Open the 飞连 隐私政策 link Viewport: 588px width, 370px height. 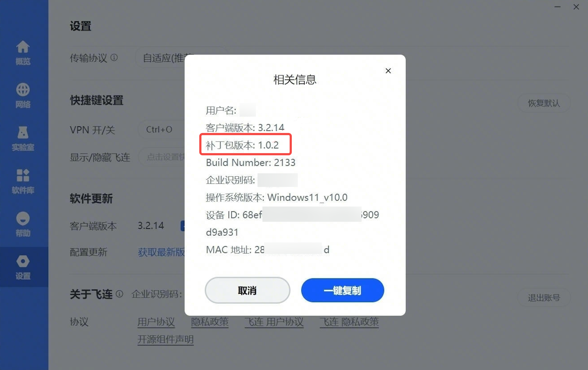349,322
